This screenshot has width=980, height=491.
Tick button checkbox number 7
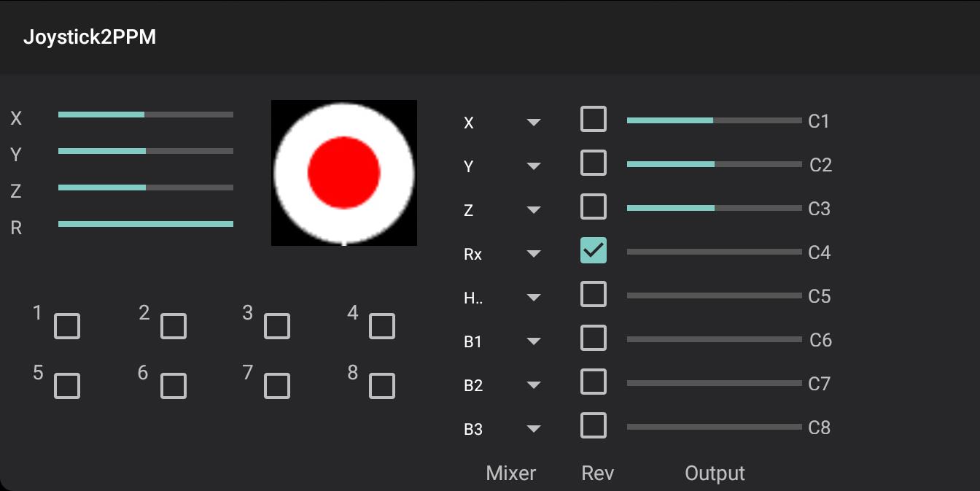(277, 386)
